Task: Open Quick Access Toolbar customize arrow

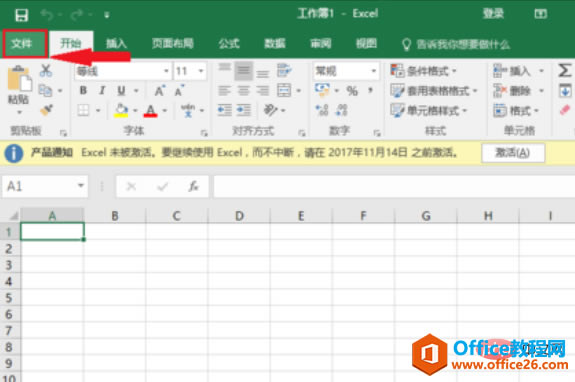Action: point(107,15)
